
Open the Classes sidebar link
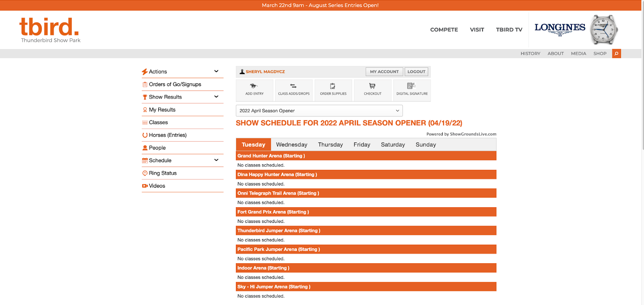pyautogui.click(x=159, y=122)
